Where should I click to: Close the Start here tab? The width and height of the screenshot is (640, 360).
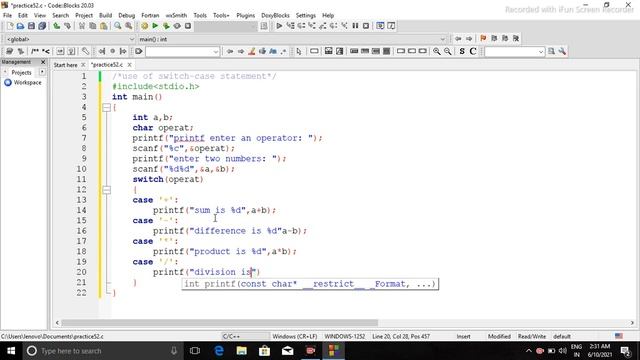pyautogui.click(x=83, y=65)
